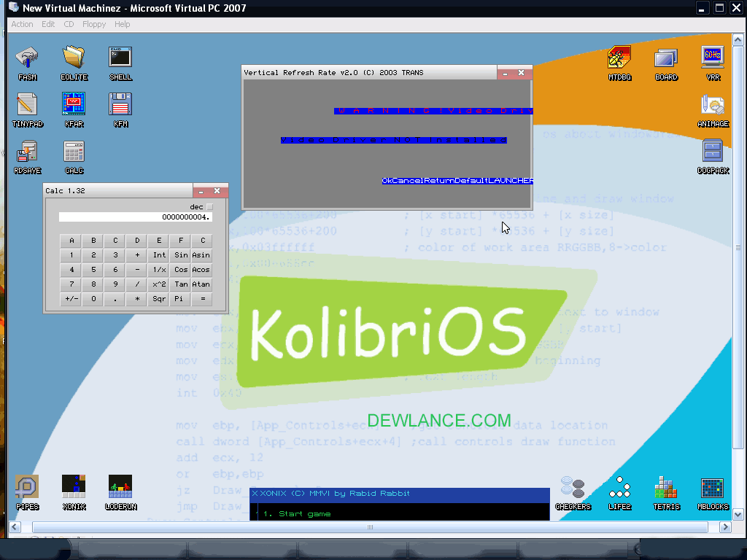The width and height of the screenshot is (747, 560).
Task: Click the 7 key in Calc
Action: point(71,284)
